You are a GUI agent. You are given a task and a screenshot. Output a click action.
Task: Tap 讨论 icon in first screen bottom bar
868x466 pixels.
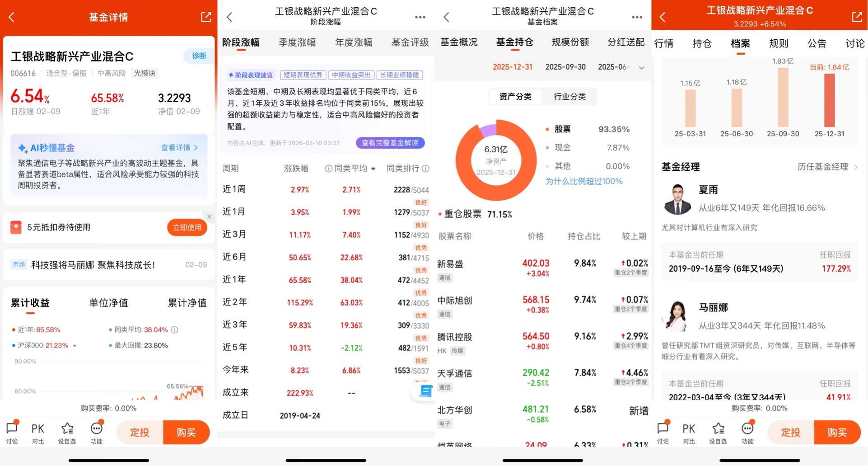click(x=12, y=433)
